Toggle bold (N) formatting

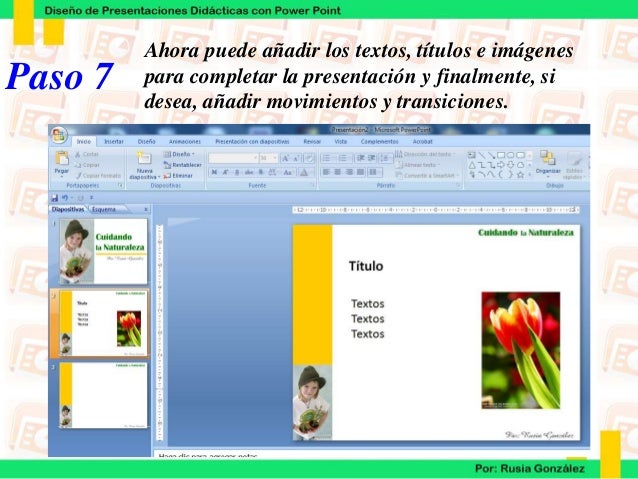click(x=214, y=173)
